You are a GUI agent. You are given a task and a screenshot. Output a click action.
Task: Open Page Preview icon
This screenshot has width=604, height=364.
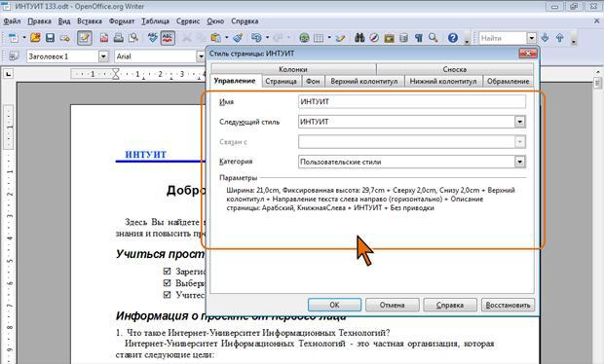133,38
